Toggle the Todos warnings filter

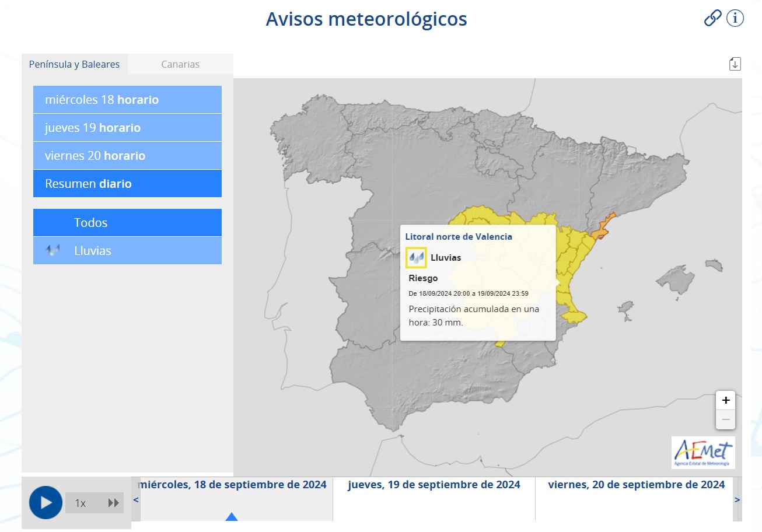tap(127, 222)
